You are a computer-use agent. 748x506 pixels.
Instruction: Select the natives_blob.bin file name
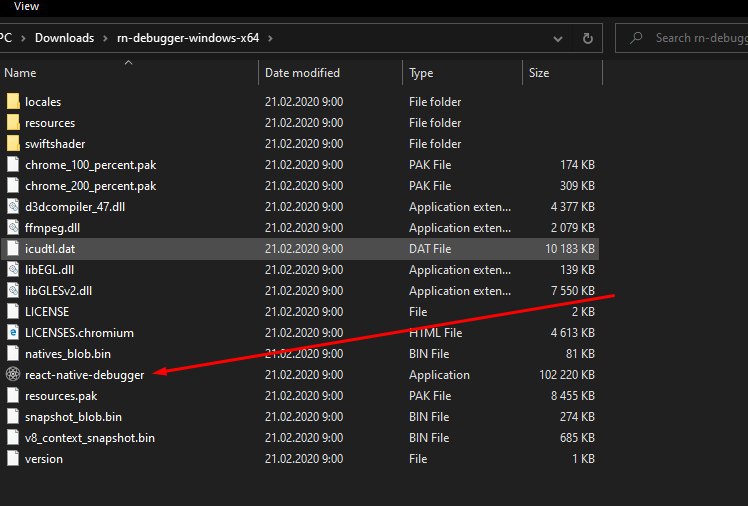[68, 354]
